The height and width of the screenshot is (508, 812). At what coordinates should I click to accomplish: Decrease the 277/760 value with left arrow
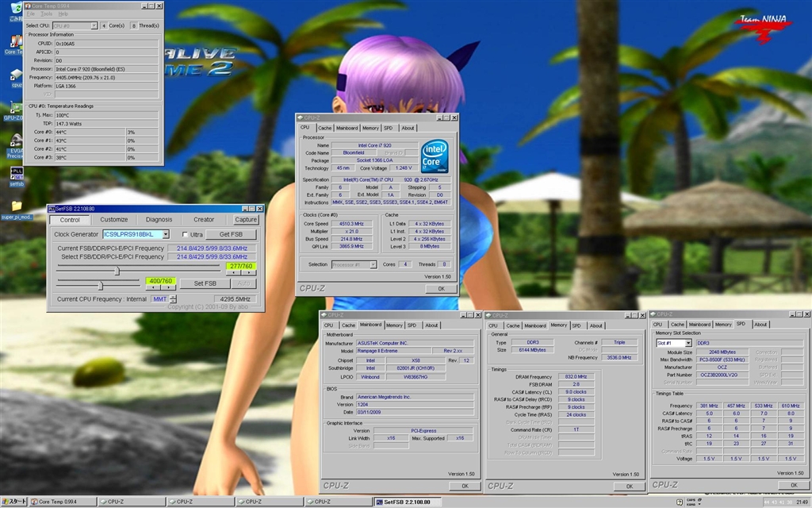tap(234, 272)
